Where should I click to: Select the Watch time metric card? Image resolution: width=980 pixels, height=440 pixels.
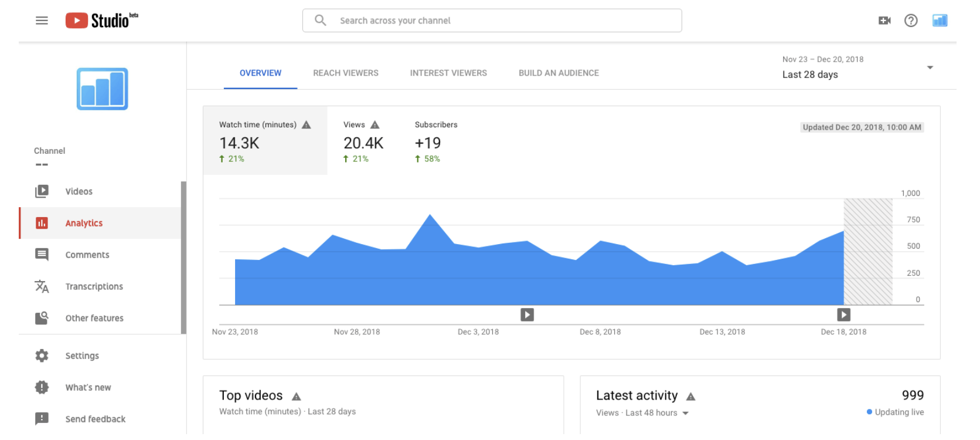tap(265, 141)
